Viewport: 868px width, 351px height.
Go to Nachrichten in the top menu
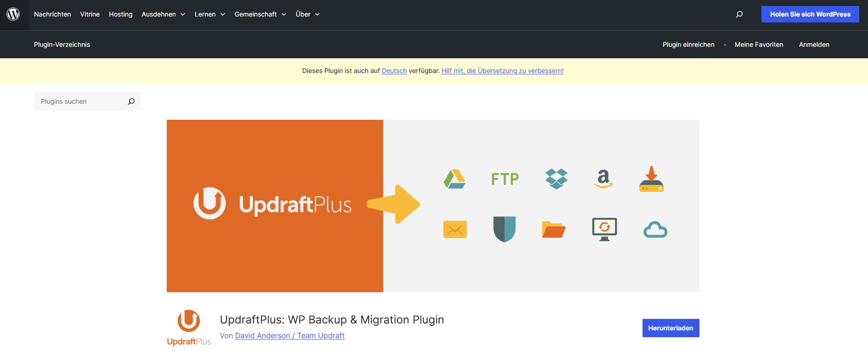(52, 14)
